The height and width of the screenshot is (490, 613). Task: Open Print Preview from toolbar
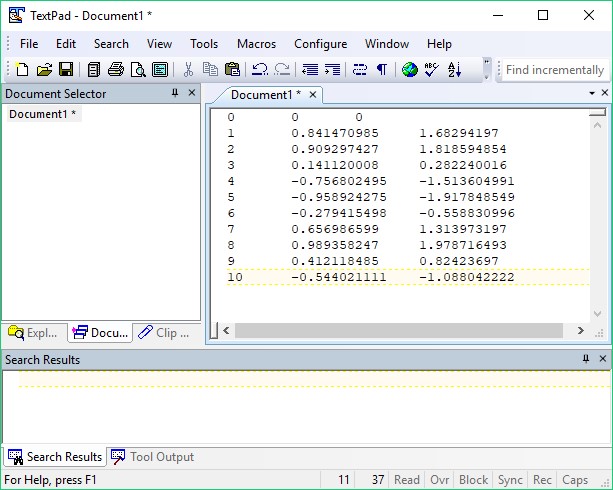(x=138, y=70)
